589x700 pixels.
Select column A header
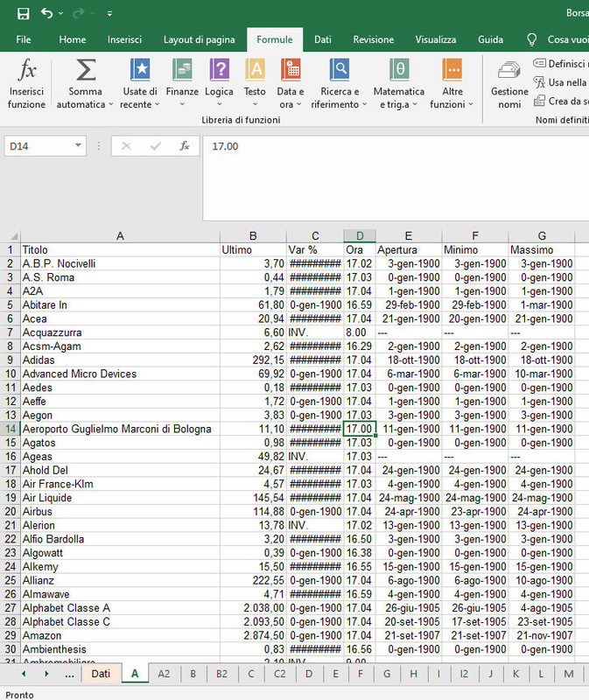(120, 235)
